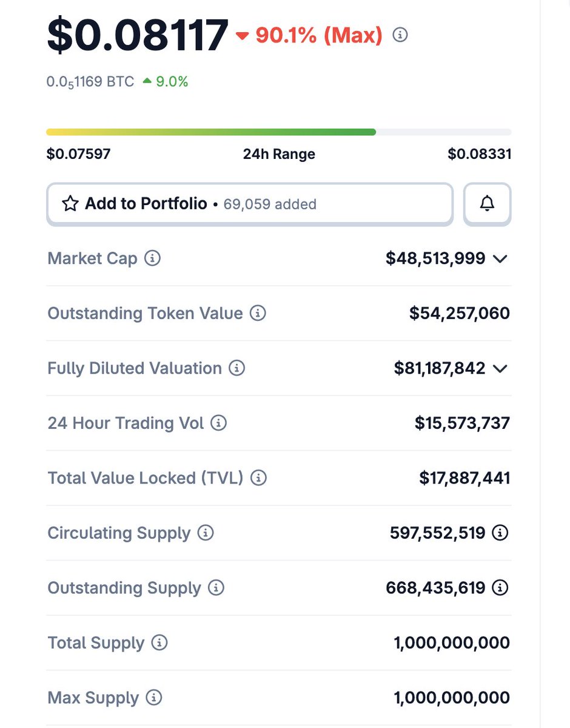Click Total Supply info icon

[159, 642]
